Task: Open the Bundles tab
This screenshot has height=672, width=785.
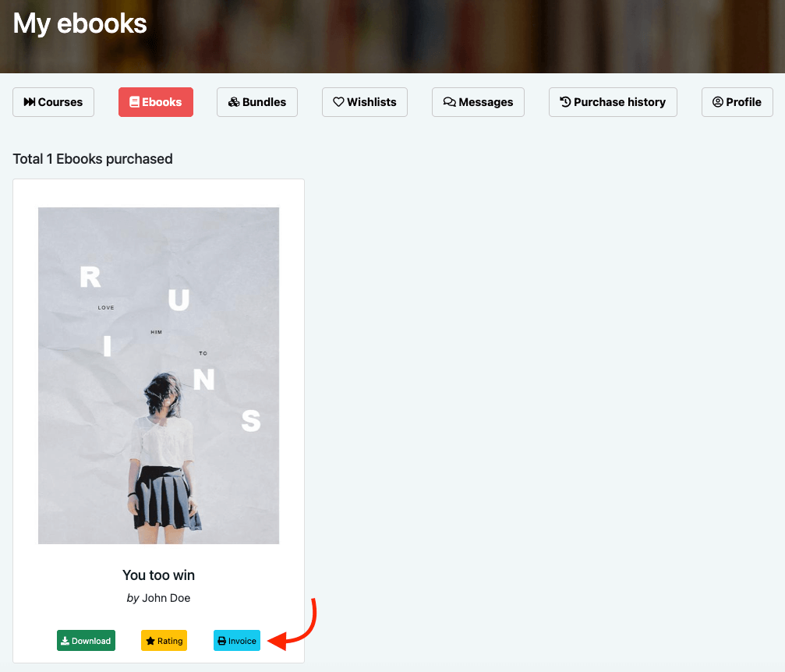Action: 257,101
